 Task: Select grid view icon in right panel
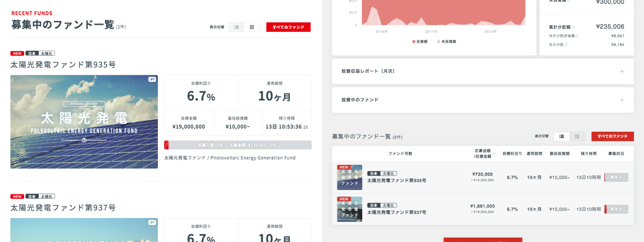click(x=577, y=136)
